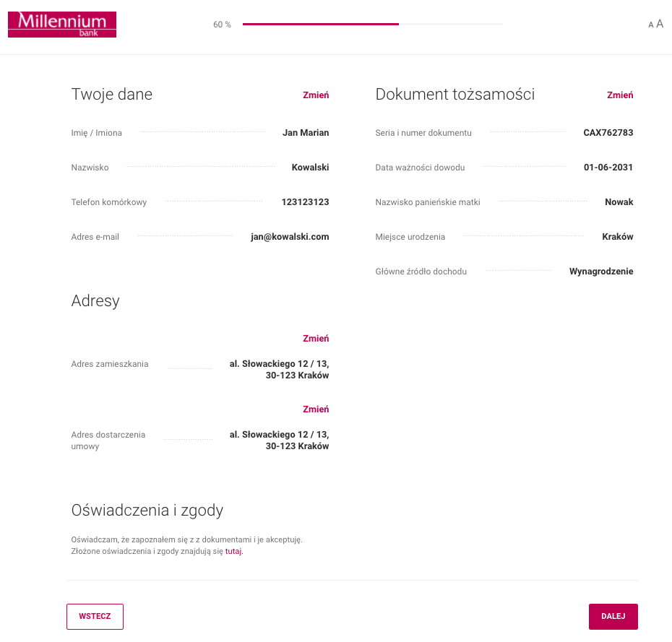Click the surname value Kowalski
The height and width of the screenshot is (642, 672).
pos(310,168)
